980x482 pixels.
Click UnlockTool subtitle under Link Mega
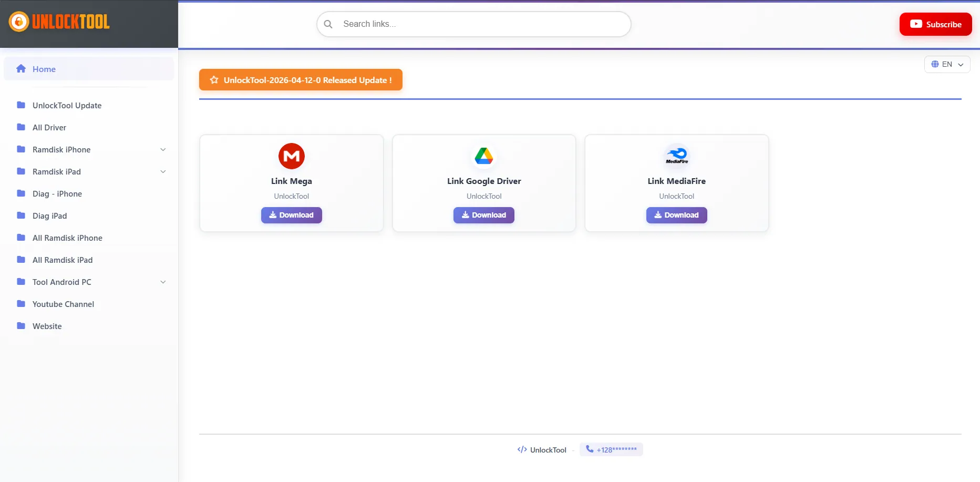pos(292,196)
